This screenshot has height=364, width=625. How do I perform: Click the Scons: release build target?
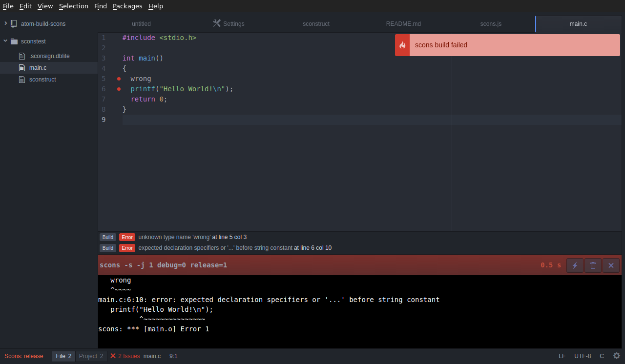coord(24,356)
